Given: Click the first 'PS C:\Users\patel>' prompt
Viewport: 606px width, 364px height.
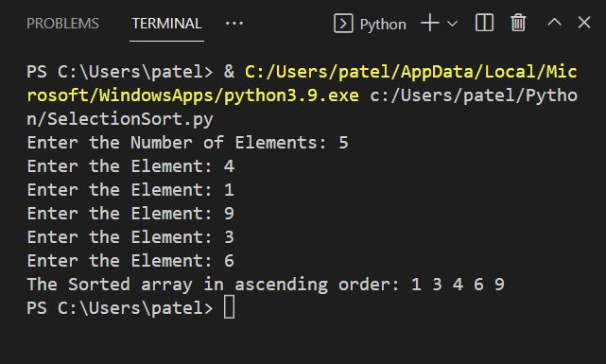Looking at the screenshot, I should pos(120,72).
